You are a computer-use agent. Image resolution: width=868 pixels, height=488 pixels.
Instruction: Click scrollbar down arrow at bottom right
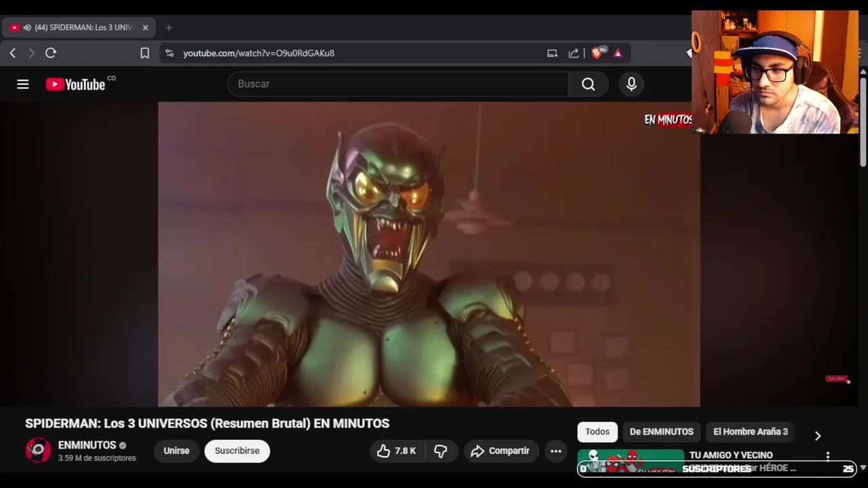click(863, 468)
